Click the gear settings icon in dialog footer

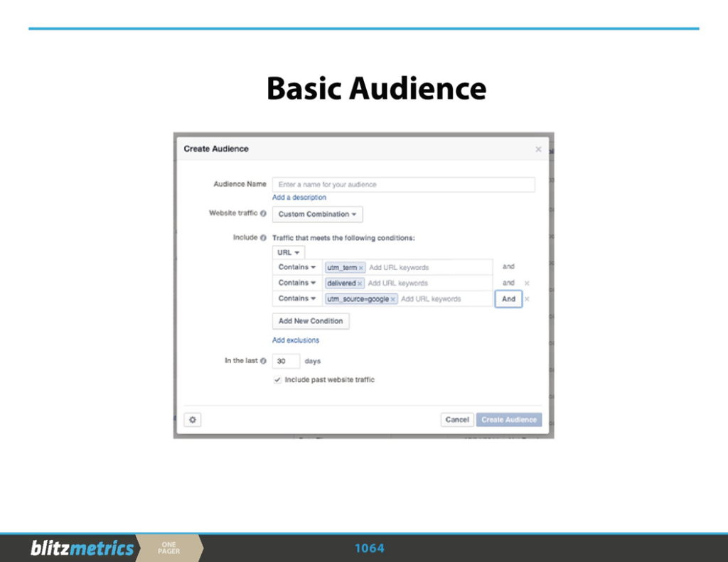[x=193, y=420]
